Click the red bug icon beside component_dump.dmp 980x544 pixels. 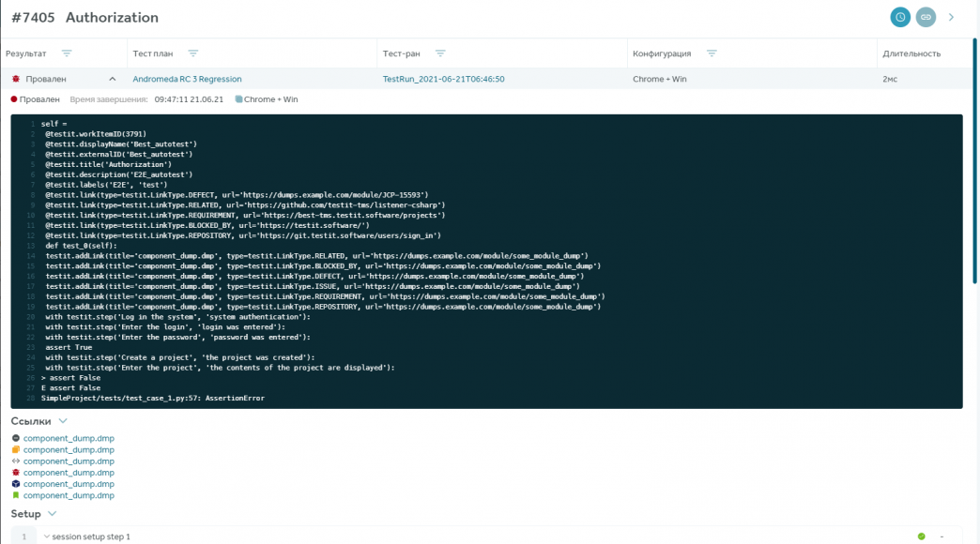[16, 473]
